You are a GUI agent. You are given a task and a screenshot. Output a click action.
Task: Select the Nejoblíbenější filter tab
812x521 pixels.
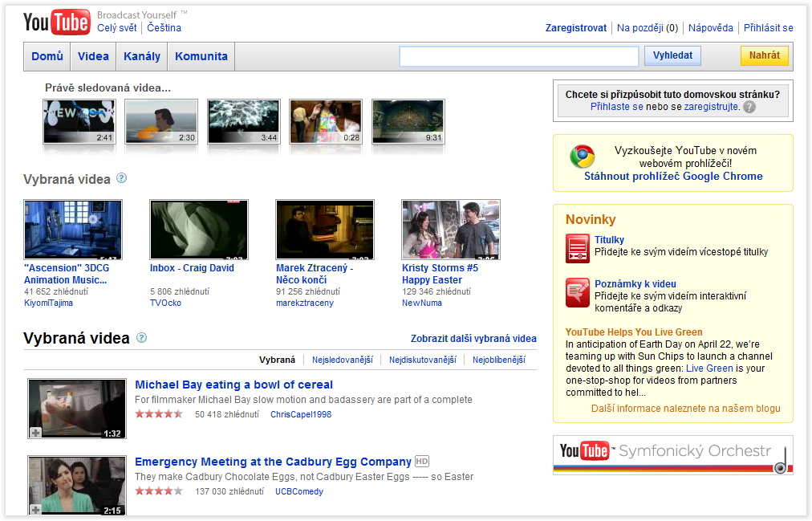(x=499, y=360)
